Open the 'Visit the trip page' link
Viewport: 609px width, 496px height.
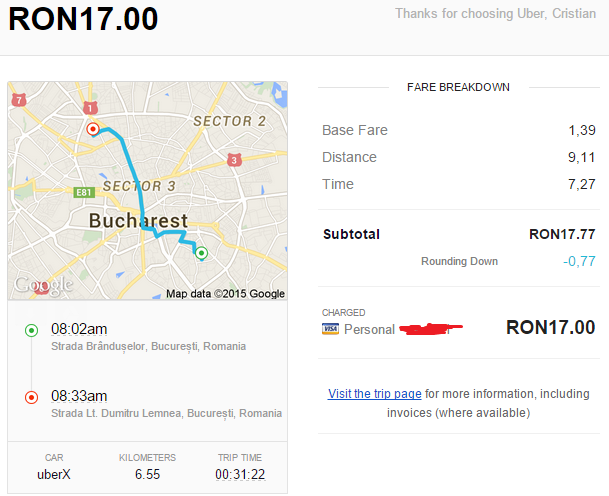point(374,394)
